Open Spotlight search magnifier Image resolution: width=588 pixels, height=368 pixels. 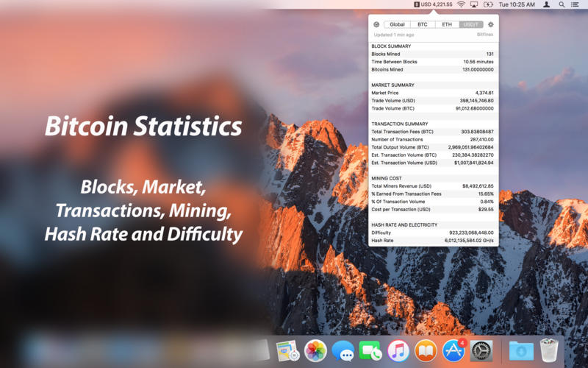coord(562,4)
